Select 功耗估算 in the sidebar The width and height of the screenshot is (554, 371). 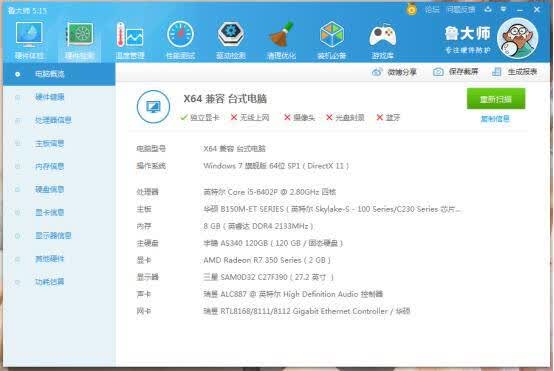click(49, 282)
